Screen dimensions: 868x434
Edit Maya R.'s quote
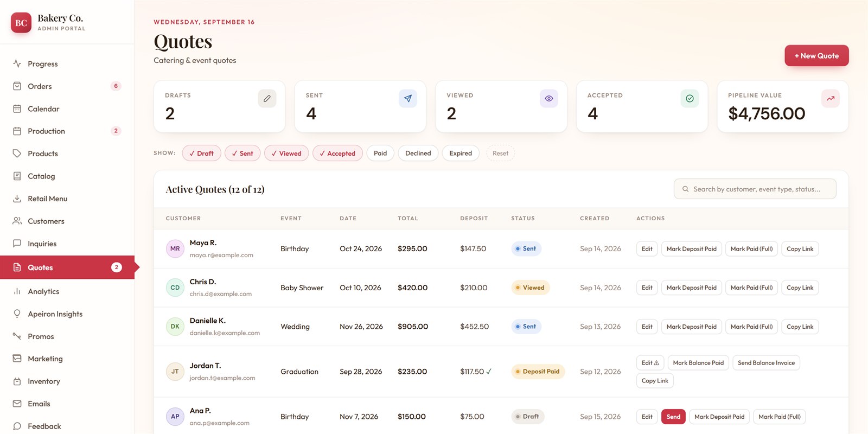click(x=647, y=248)
